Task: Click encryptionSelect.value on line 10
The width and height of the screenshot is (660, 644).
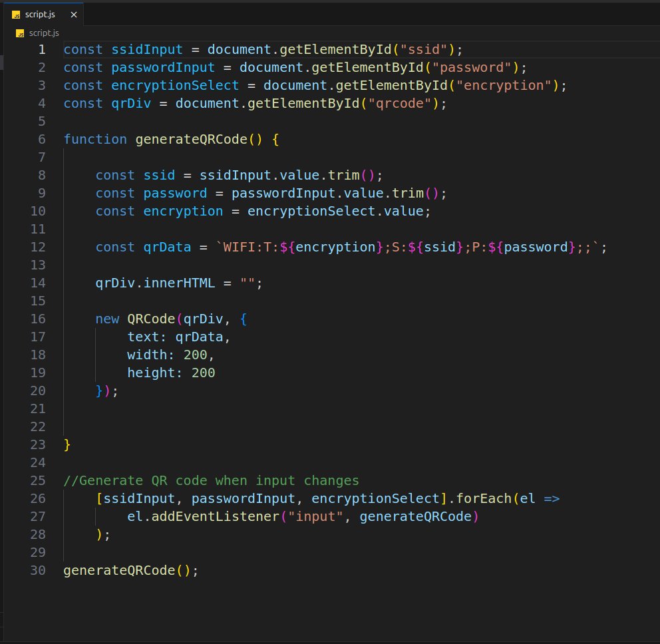Action: pyautogui.click(x=335, y=212)
